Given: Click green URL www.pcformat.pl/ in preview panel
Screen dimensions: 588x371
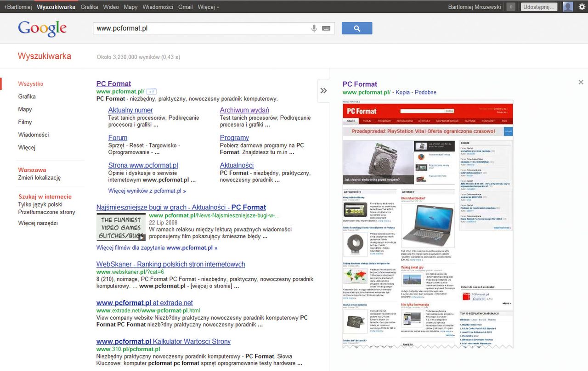Looking at the screenshot, I should (367, 92).
